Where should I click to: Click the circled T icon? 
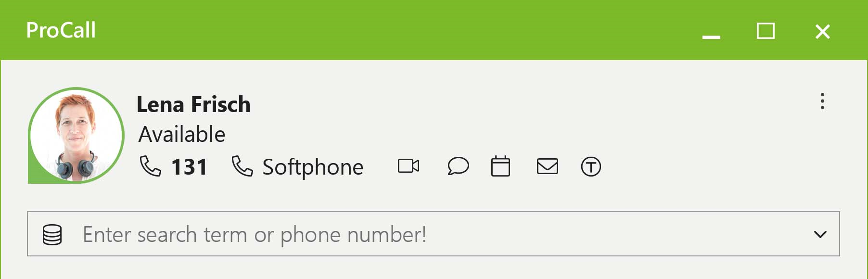(591, 167)
